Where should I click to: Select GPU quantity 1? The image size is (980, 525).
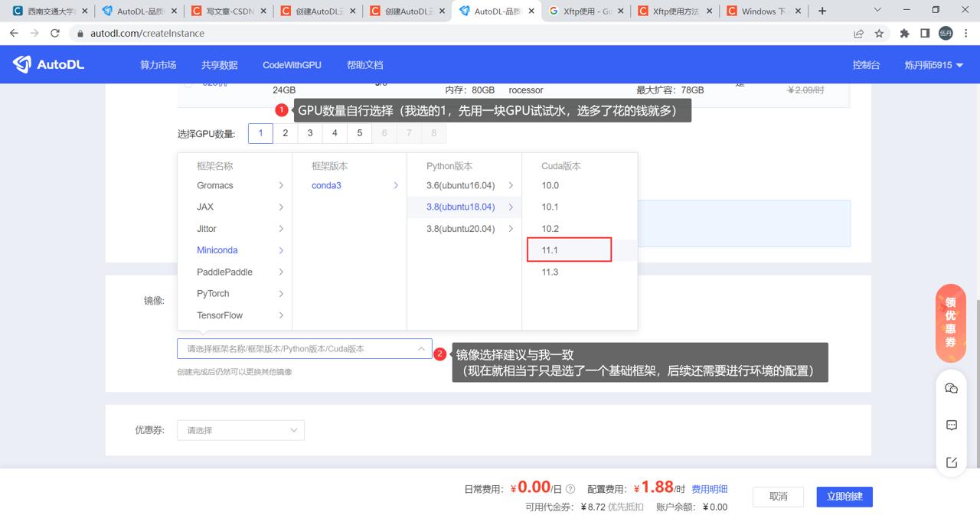[260, 133]
